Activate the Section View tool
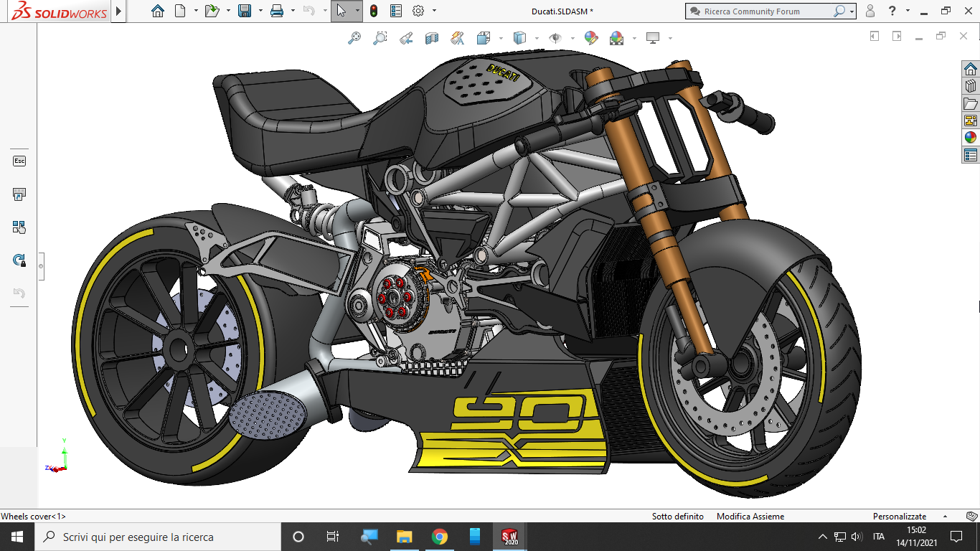Screen dimensions: 980x551 (432, 38)
